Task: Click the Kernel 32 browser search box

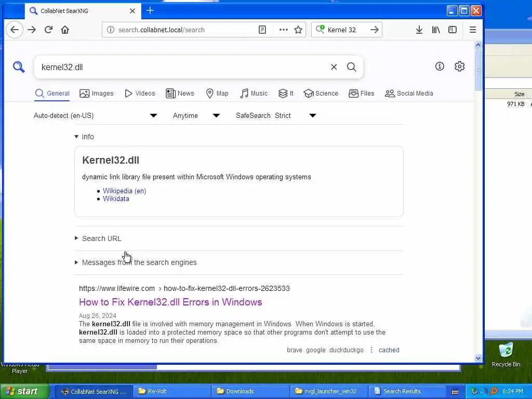Action: 346,30
